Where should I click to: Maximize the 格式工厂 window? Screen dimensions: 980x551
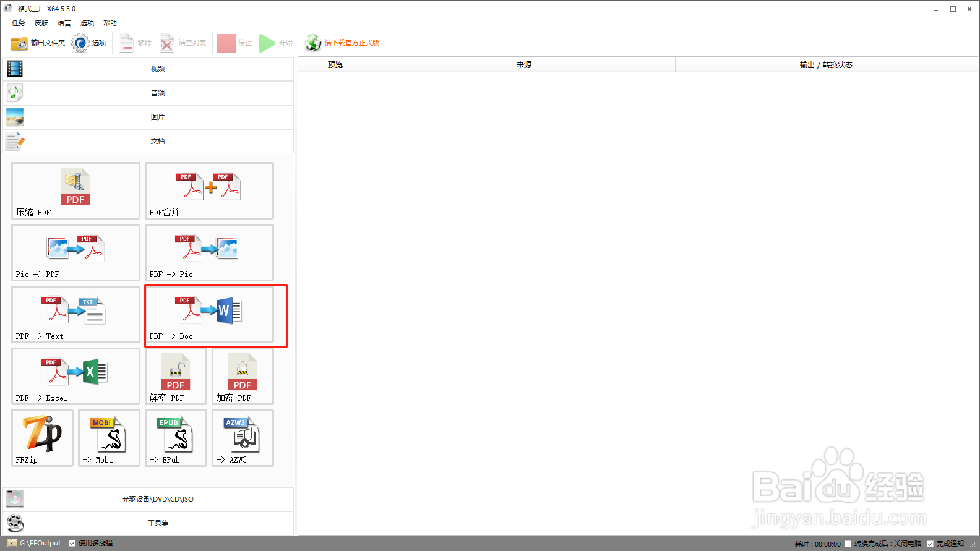click(953, 9)
